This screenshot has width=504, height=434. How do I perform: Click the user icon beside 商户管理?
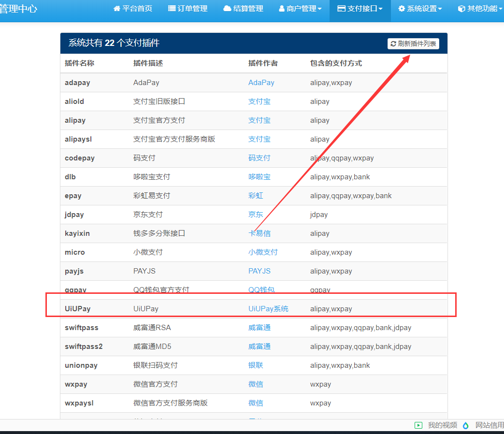click(x=282, y=9)
